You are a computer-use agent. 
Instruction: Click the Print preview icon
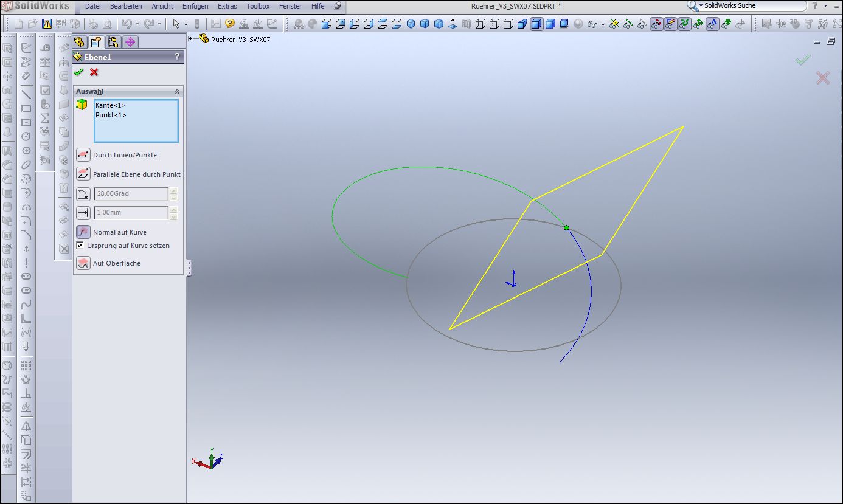[107, 24]
